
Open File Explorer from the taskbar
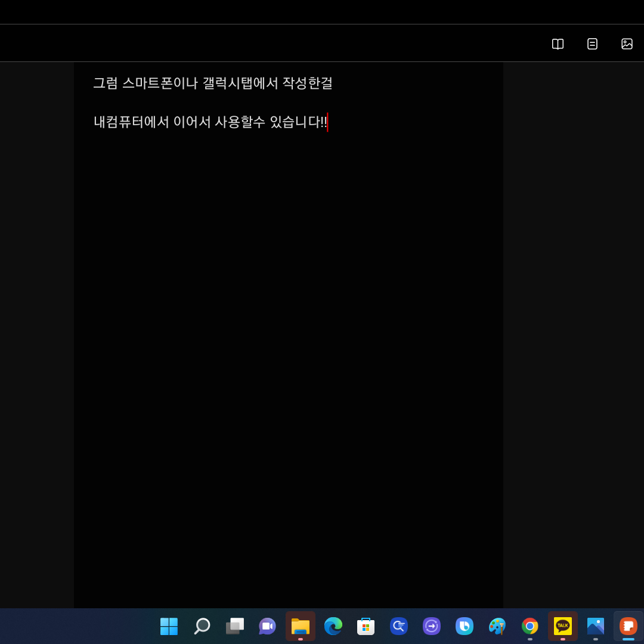(300, 627)
